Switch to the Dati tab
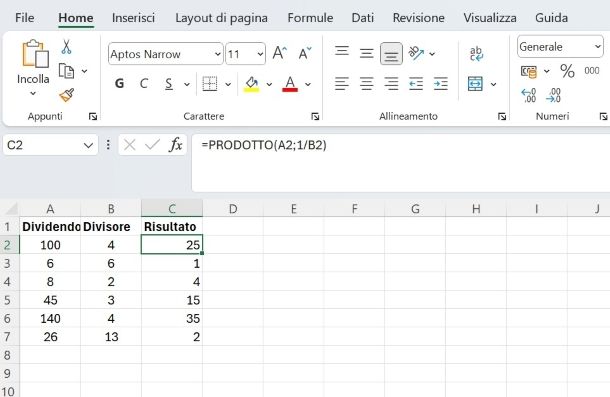The width and height of the screenshot is (610, 397). point(363,18)
